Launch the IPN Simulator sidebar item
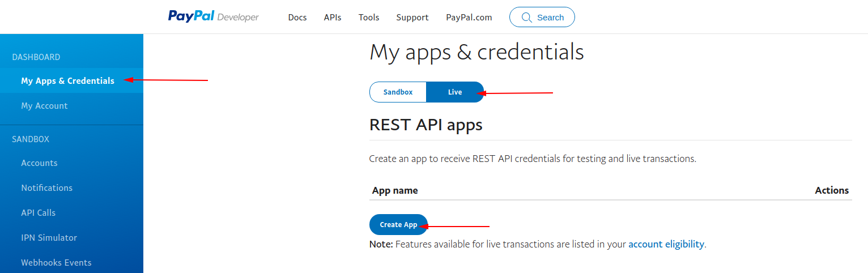The width and height of the screenshot is (868, 273). click(x=49, y=238)
